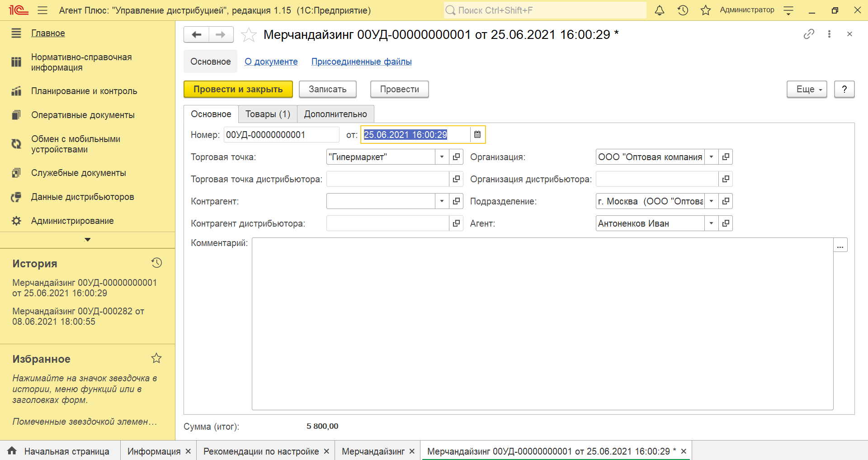The width and height of the screenshot is (868, 460).
Task: Open Торговая точка дистрибьютора record icon
Action: pos(456,179)
